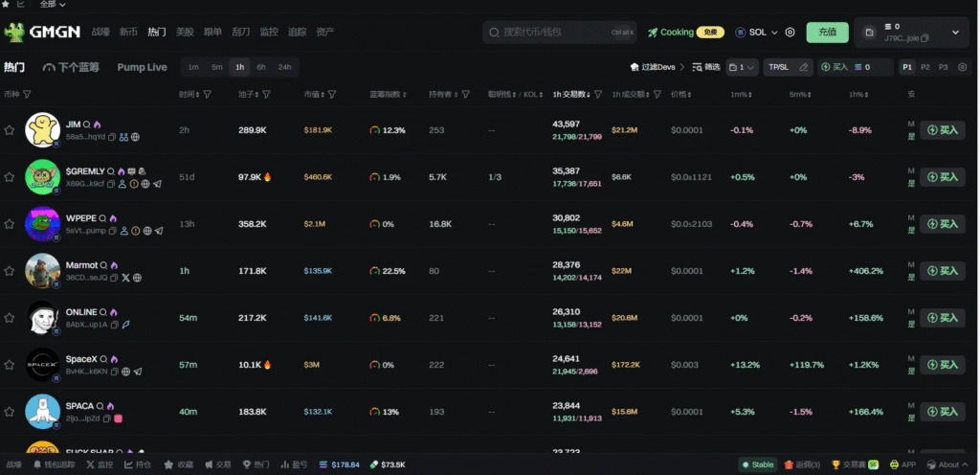980x475 pixels.
Task: Expand the wallet account dropdown
Action: (x=954, y=33)
